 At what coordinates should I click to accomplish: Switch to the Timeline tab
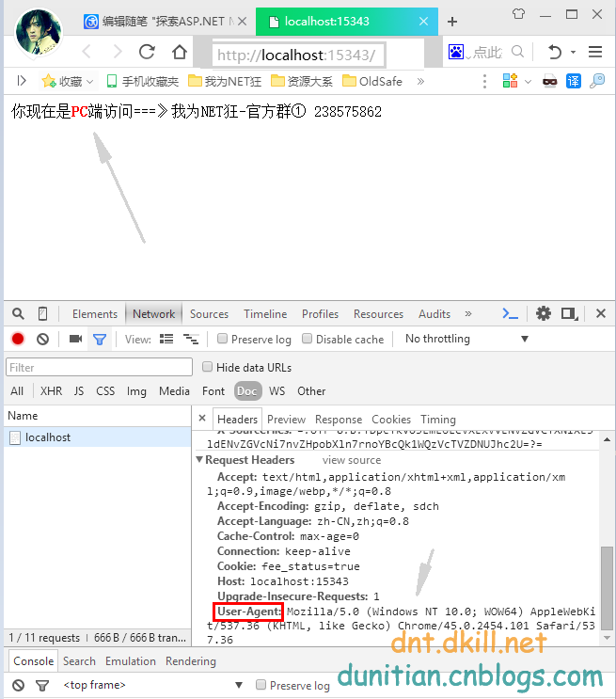[x=265, y=314]
